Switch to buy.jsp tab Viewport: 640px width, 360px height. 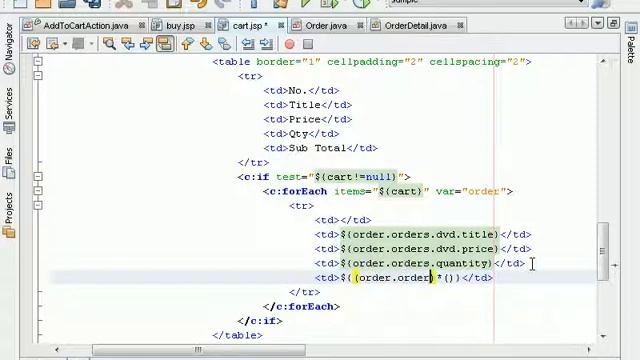(180, 26)
